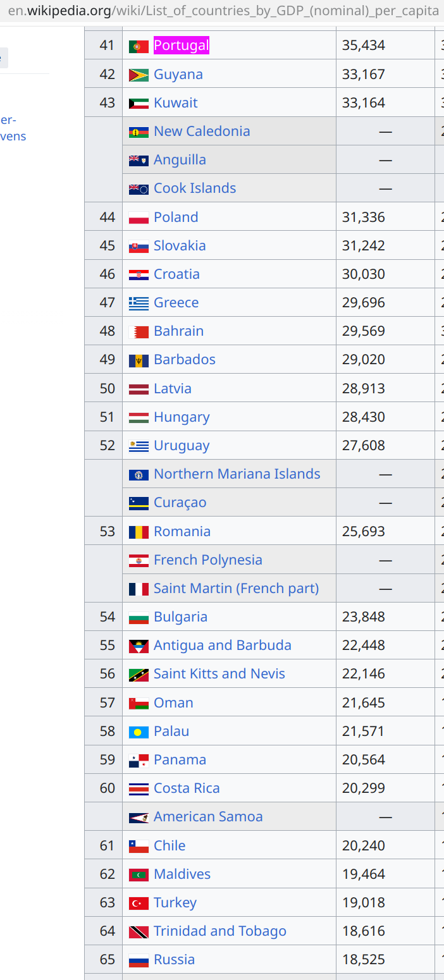The image size is (444, 980).
Task: Click the Antigua and Barbuda flag icon
Action: [x=139, y=646]
